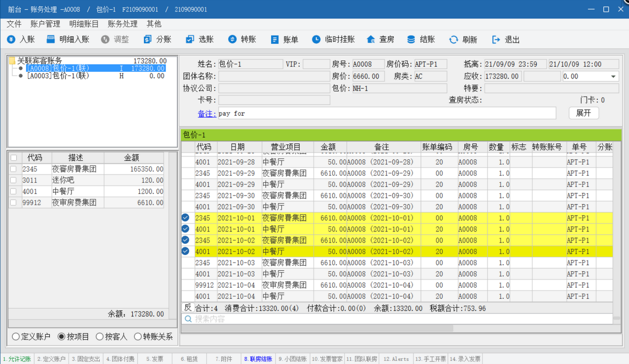629x364 pixels.
Task: Click the 房价 field showing 6660.00
Action: (368, 77)
